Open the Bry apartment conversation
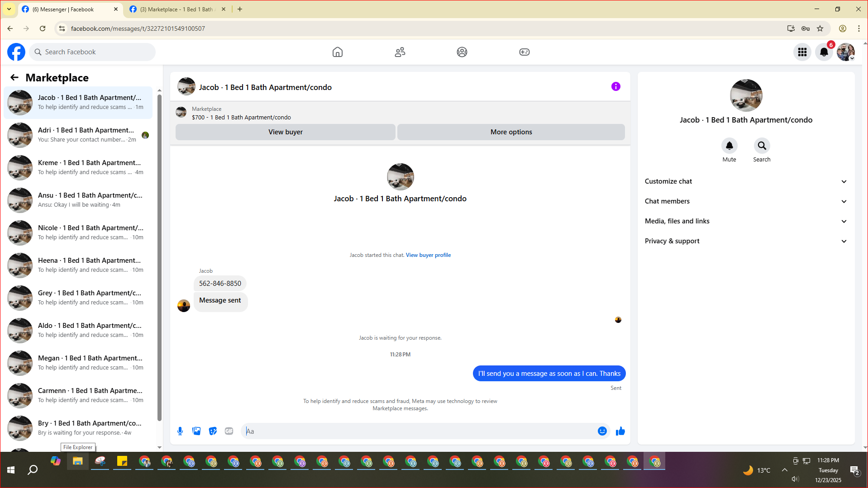The height and width of the screenshot is (488, 868). tap(78, 428)
